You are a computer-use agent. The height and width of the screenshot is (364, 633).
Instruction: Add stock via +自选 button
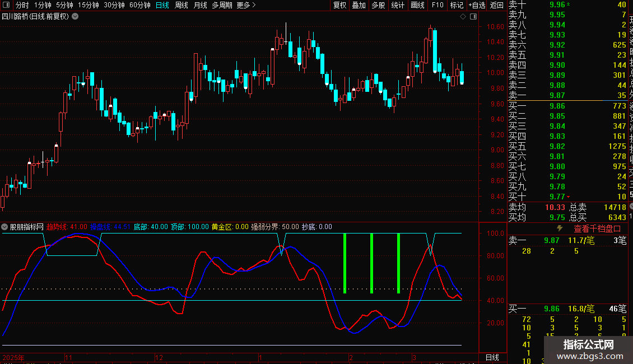click(477, 5)
